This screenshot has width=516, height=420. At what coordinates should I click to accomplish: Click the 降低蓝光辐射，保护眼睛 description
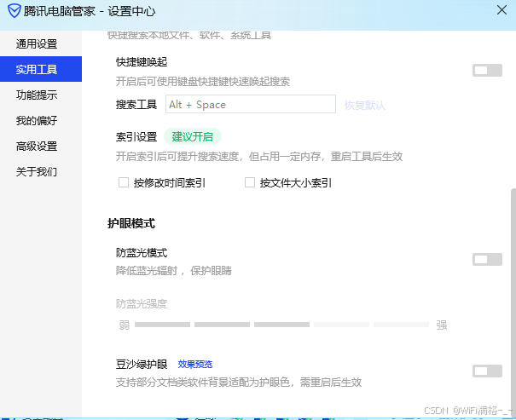tap(174, 271)
